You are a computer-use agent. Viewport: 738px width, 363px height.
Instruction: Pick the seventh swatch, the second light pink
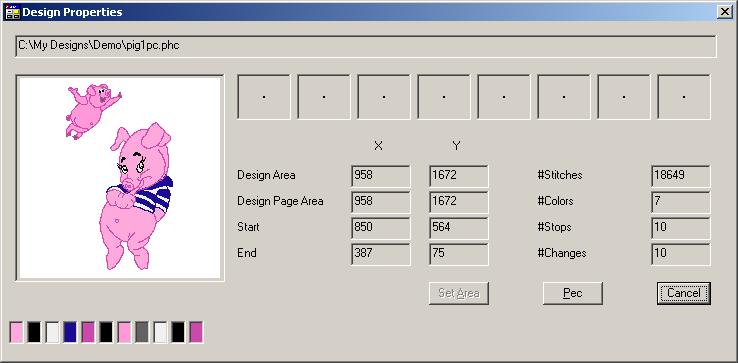pos(124,332)
